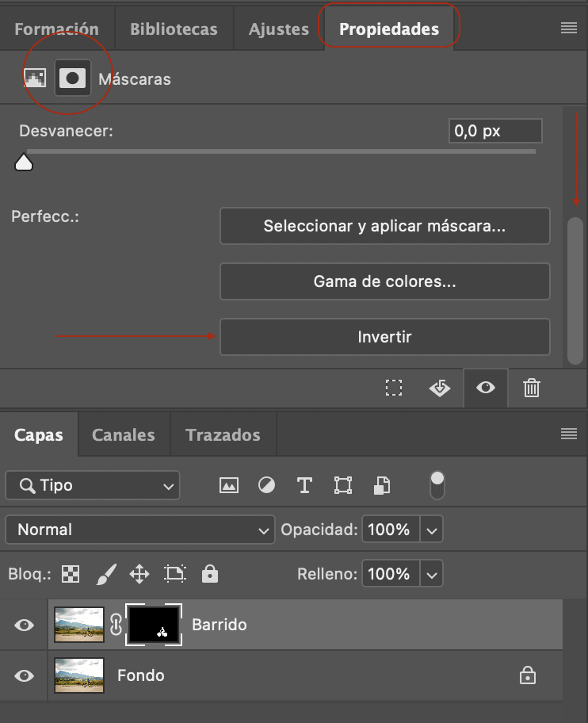The width and height of the screenshot is (588, 723).
Task: Filter layers by adjustment layer icon
Action: (266, 485)
